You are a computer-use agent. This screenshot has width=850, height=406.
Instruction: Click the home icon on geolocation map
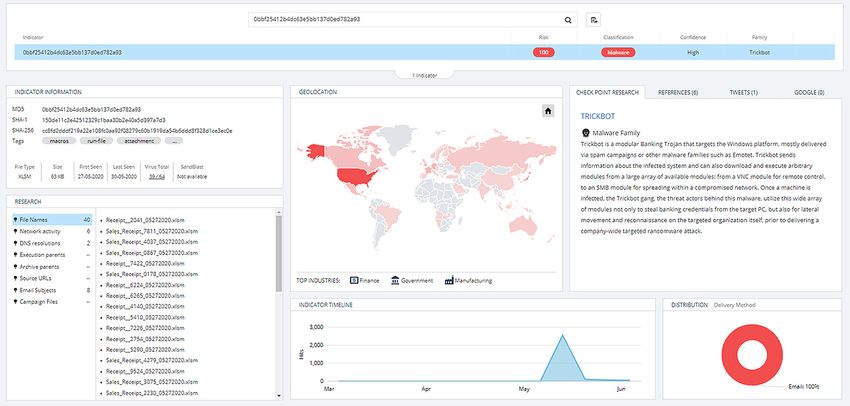(x=548, y=111)
